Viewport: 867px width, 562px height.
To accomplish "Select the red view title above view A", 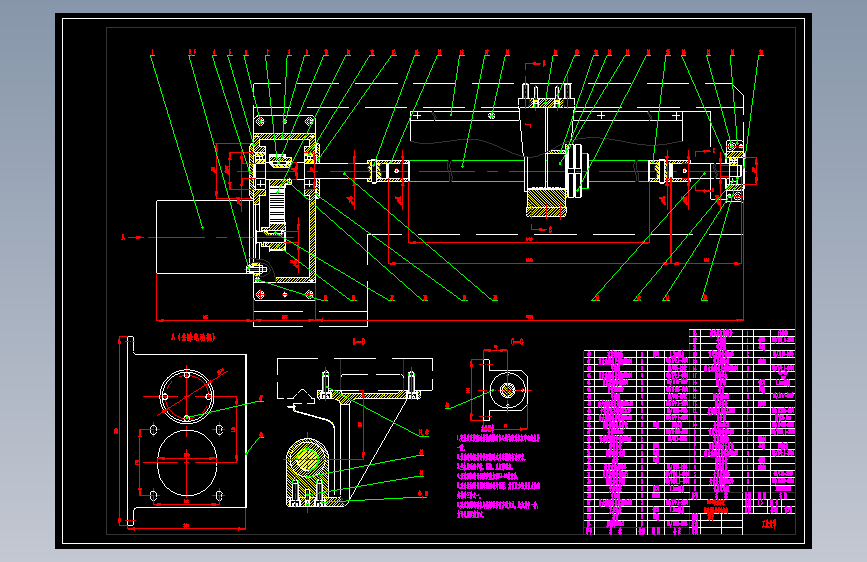I will (x=193, y=337).
